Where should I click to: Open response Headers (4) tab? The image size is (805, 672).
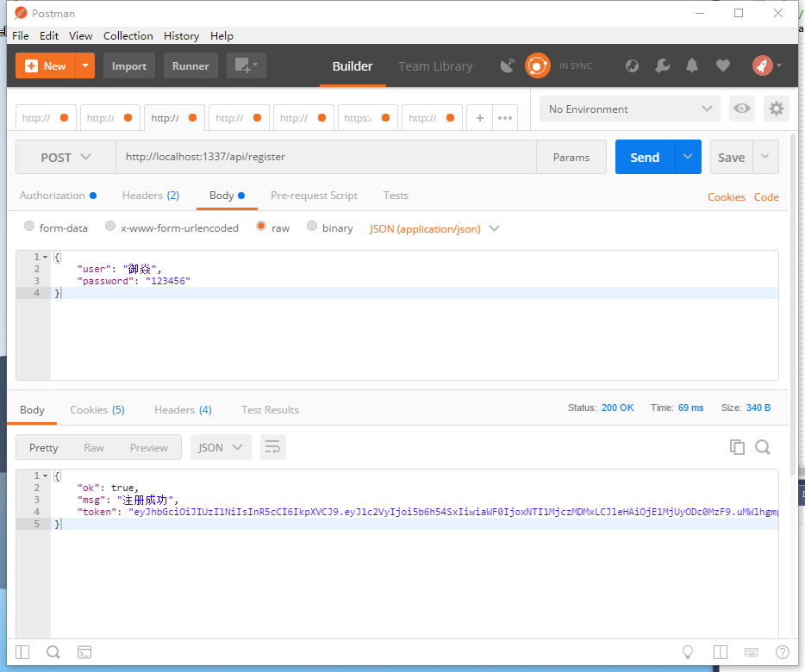click(x=183, y=410)
